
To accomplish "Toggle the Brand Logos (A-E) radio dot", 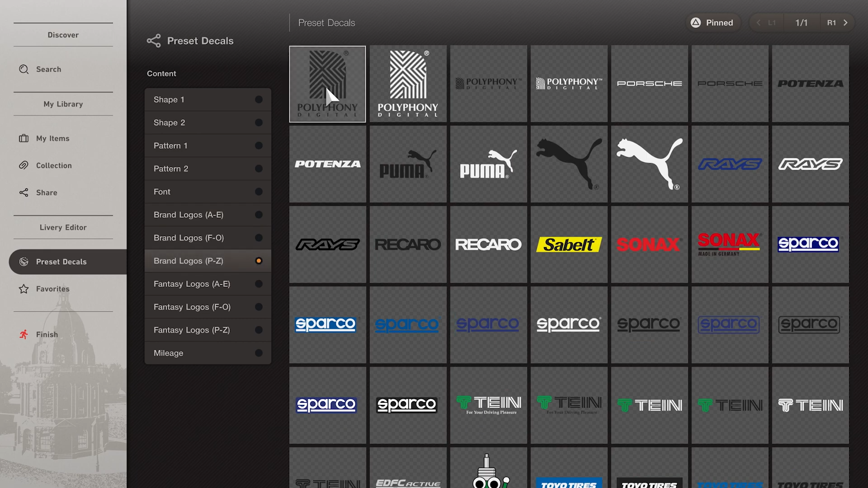I will [259, 215].
